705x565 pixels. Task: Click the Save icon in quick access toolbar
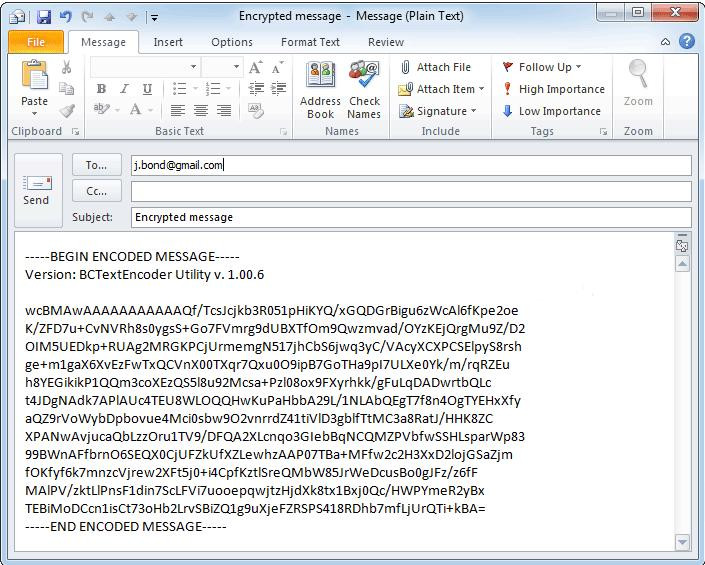click(44, 17)
